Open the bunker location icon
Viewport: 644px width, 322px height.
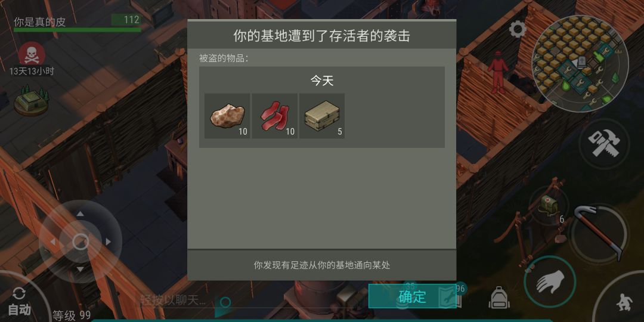click(31, 101)
